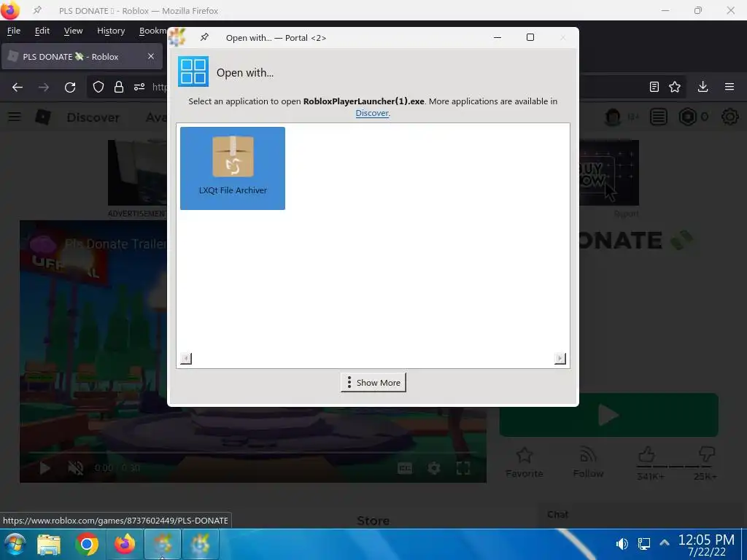Open the Store tab on game page

pyautogui.click(x=373, y=521)
